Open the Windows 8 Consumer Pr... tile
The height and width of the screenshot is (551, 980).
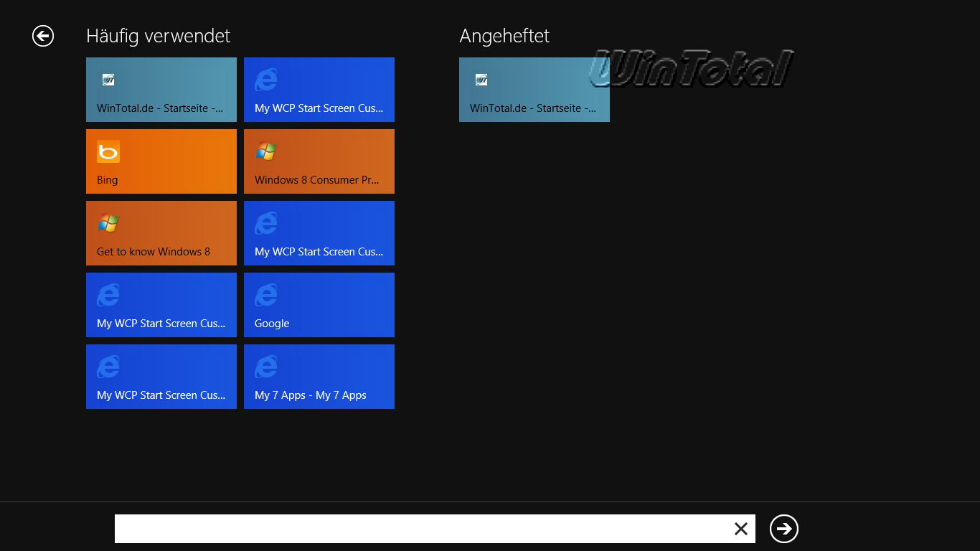pyautogui.click(x=319, y=161)
